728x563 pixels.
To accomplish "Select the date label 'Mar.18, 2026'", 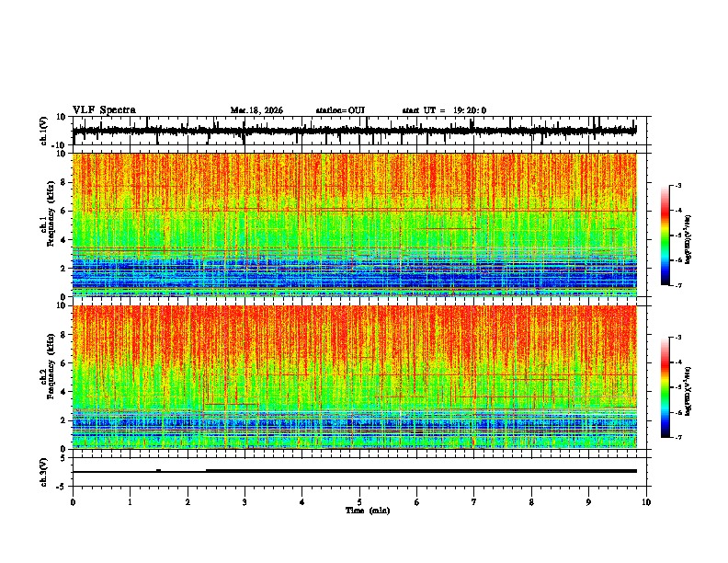I will [x=256, y=110].
